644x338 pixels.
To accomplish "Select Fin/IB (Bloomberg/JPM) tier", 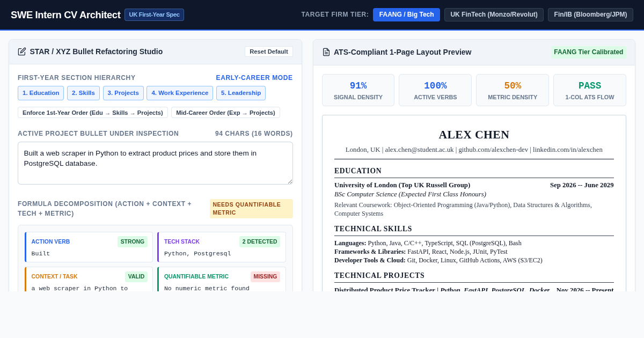I will [590, 14].
